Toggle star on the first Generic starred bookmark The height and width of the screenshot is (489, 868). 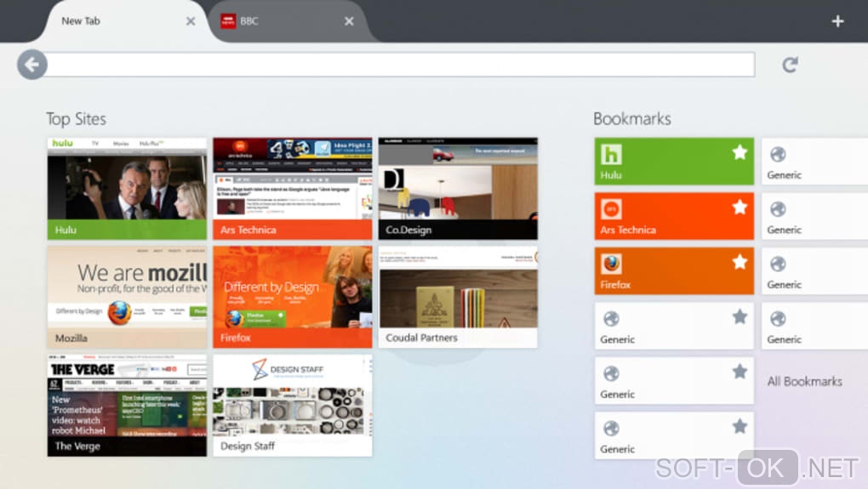click(740, 316)
